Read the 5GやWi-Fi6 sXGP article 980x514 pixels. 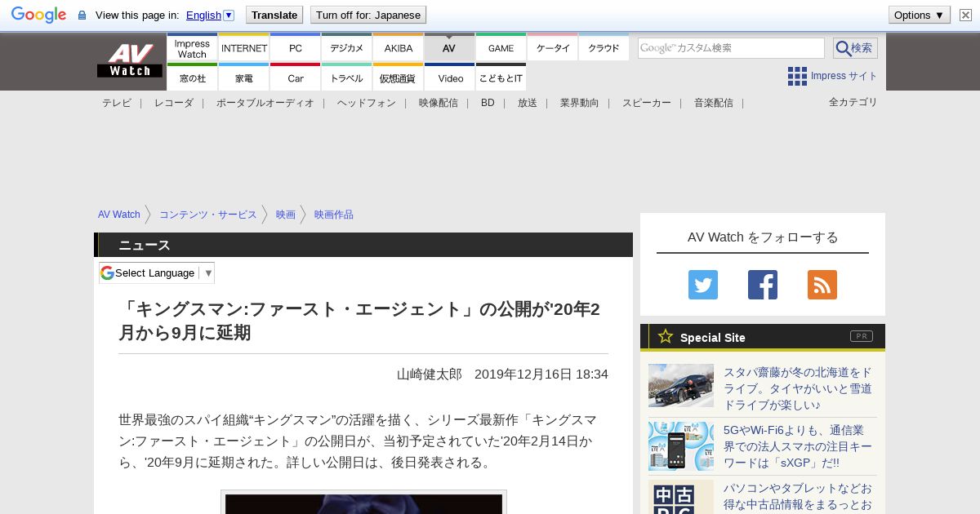pos(797,446)
